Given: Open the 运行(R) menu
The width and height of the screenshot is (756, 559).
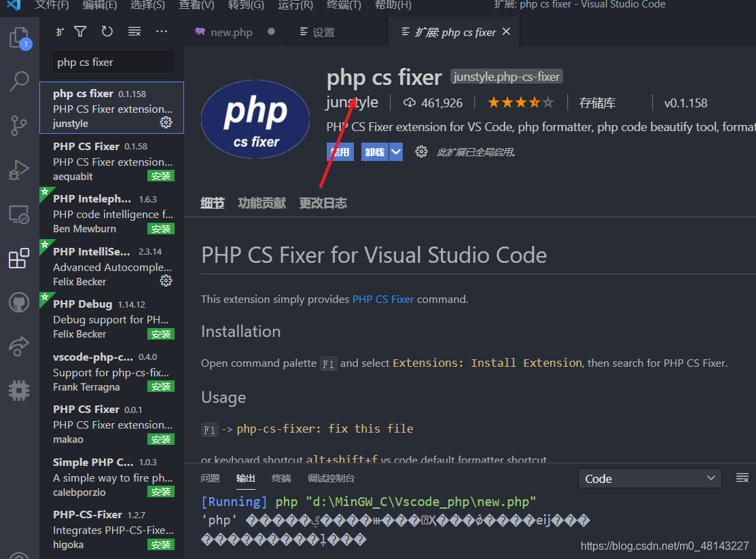Looking at the screenshot, I should (295, 5).
